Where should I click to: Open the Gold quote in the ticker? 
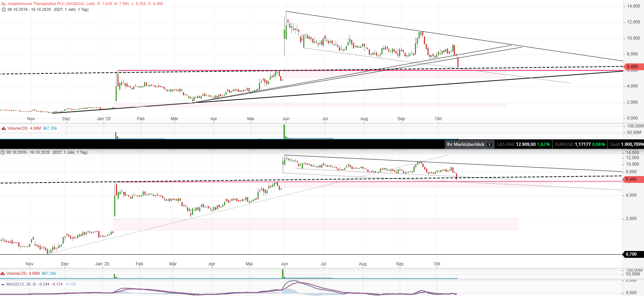pos(627,144)
